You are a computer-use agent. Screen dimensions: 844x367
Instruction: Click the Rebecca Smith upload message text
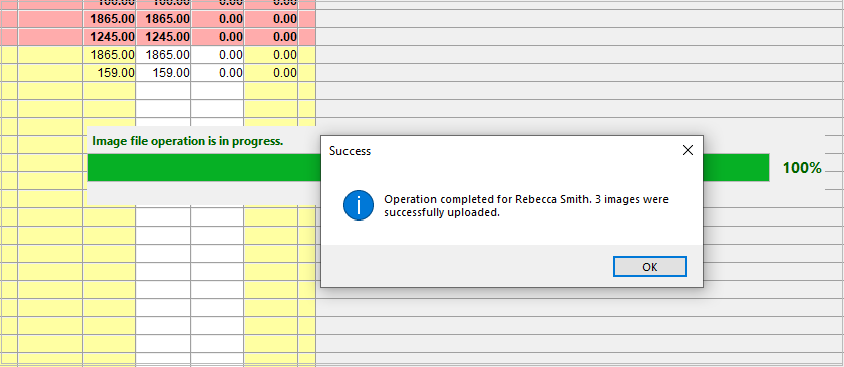click(526, 206)
